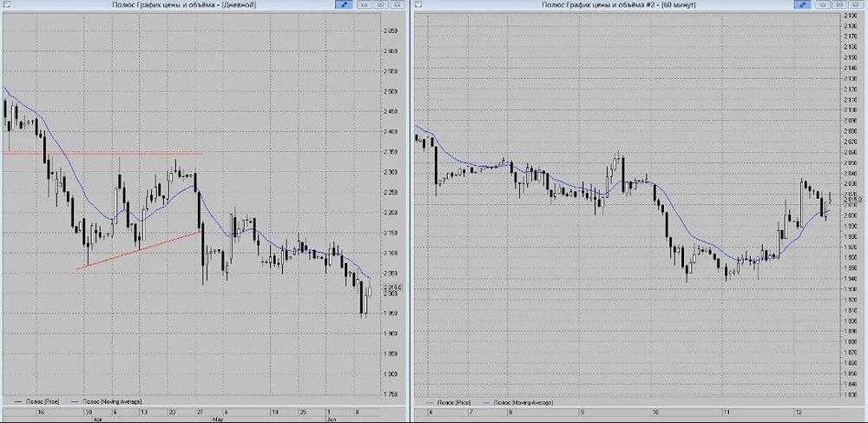Click the pin icon in the daily chart window
The height and width of the screenshot is (423, 868).
tap(343, 4)
